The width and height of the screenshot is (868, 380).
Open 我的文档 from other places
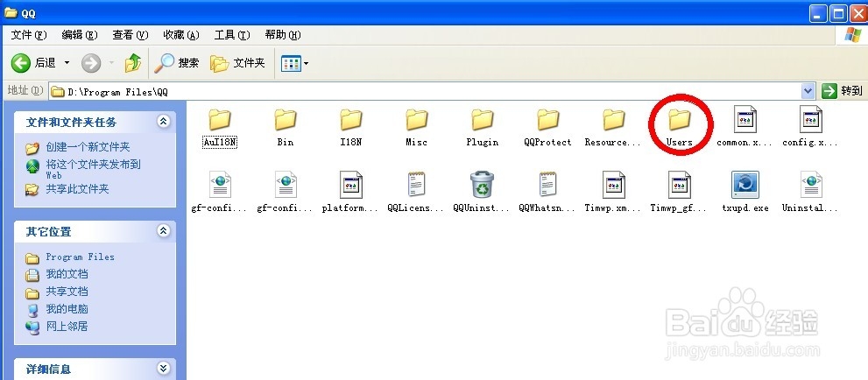[67, 274]
